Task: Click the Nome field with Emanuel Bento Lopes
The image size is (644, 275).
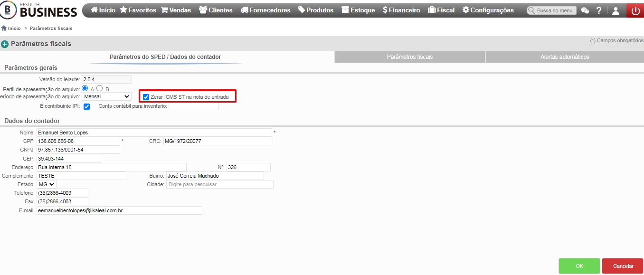Action: click(154, 133)
